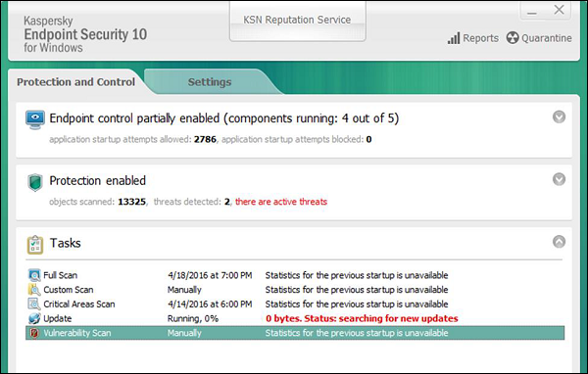Click the Full Scan task icon

click(34, 275)
